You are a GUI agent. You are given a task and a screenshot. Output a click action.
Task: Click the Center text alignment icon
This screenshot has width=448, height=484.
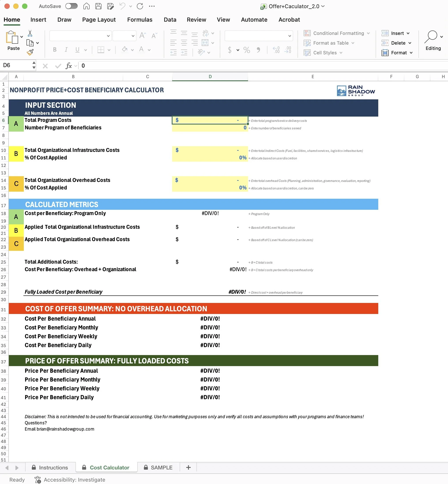184,43
